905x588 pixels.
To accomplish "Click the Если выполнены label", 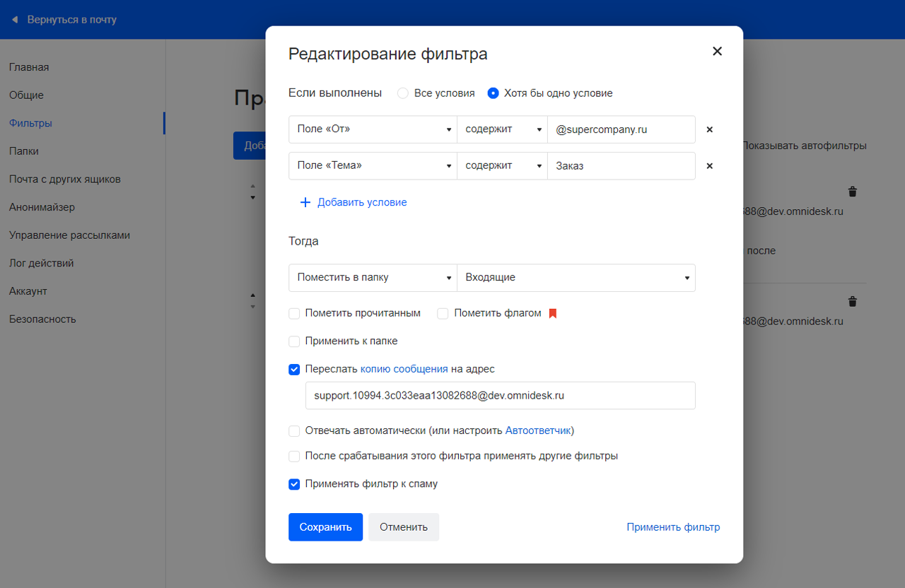I will tap(335, 93).
